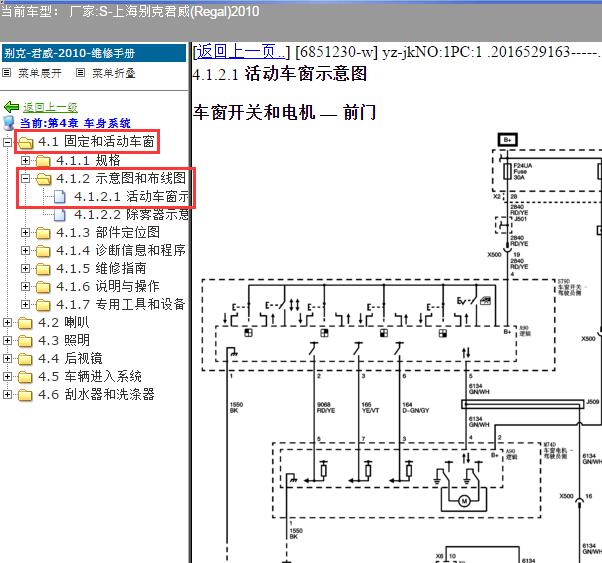The height and width of the screenshot is (563, 602).
Task: Click folder icon of 4.2 喇叭
Action: tap(25, 323)
